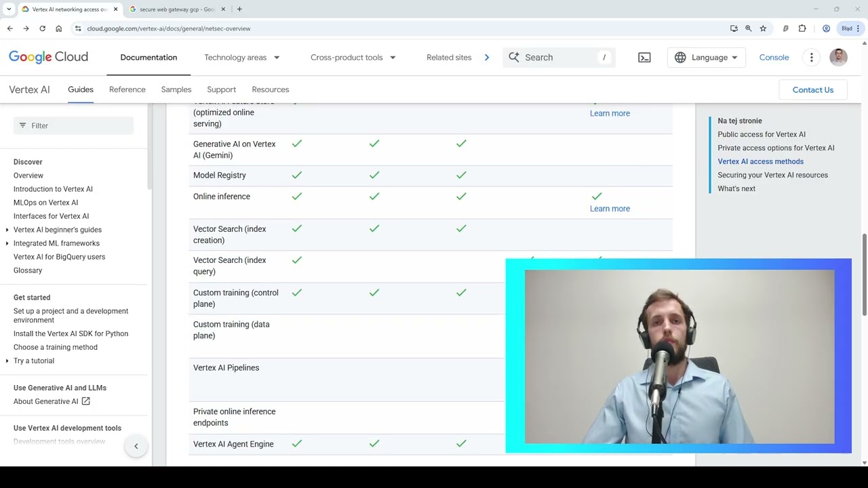The image size is (868, 488).
Task: Click the filter icon in sidebar
Action: click(22, 125)
